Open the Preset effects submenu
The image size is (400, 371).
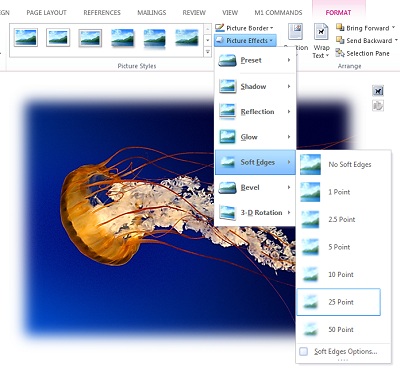click(x=255, y=60)
